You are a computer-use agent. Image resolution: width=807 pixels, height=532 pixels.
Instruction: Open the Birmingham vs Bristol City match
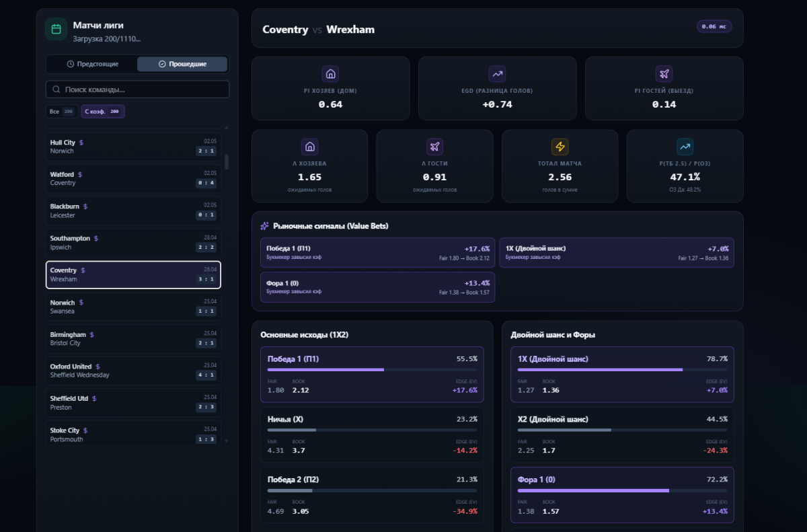[x=133, y=338]
